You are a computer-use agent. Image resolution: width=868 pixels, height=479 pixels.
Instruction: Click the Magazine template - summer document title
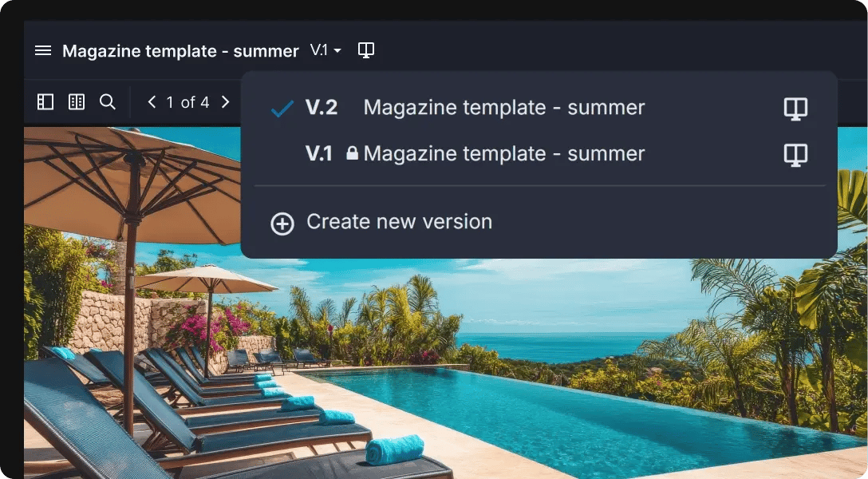180,51
